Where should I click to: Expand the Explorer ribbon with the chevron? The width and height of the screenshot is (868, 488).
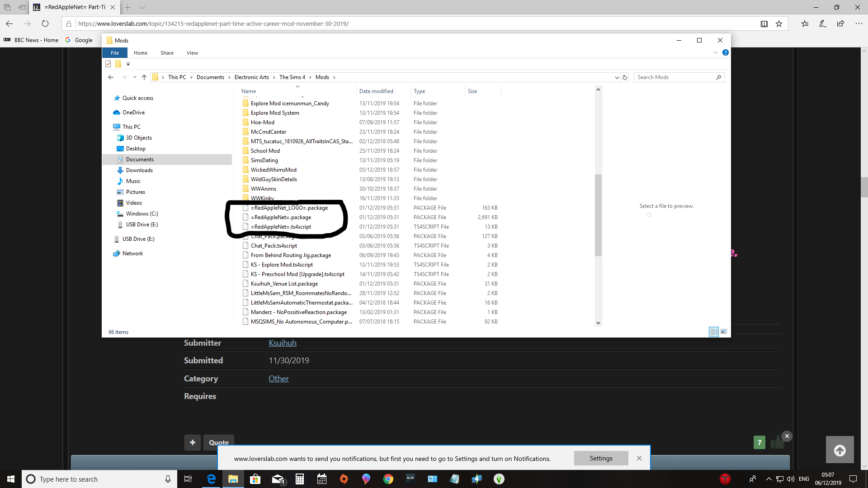716,52
